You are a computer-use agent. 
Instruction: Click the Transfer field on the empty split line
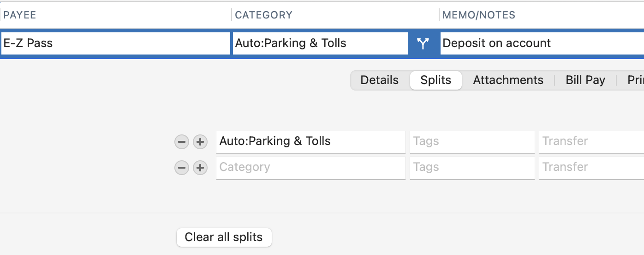(591, 167)
